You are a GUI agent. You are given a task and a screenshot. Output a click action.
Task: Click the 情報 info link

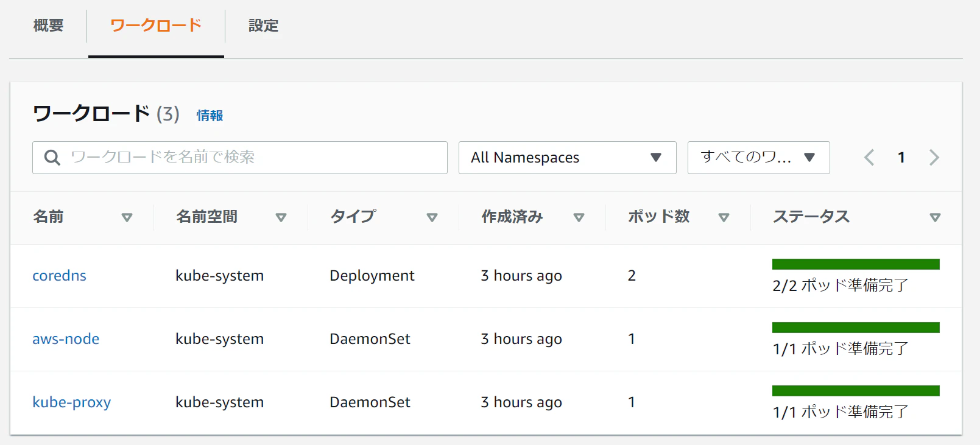pos(210,116)
